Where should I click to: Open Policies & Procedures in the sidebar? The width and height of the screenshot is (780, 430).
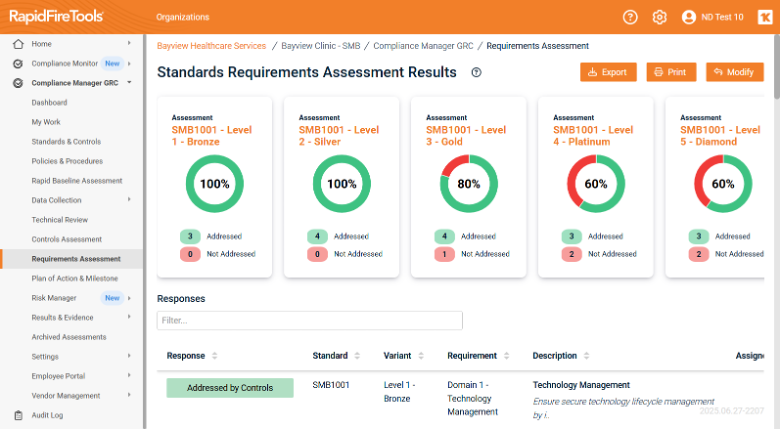(x=67, y=161)
